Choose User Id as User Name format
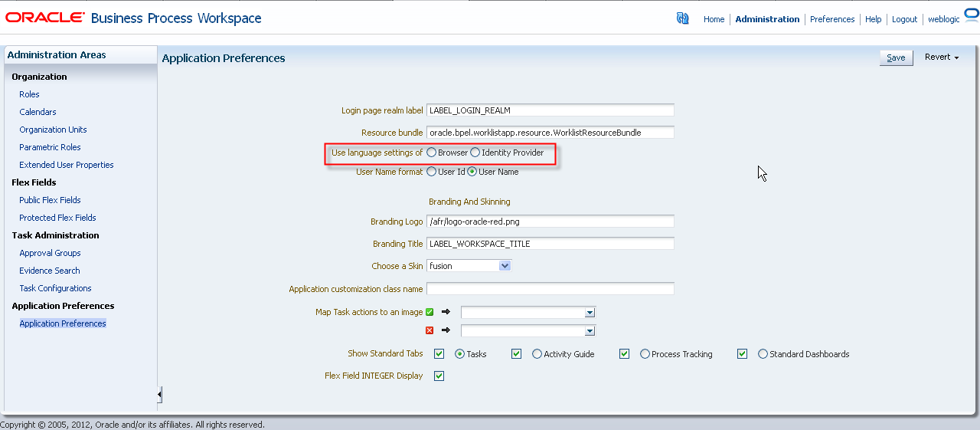 pyautogui.click(x=432, y=172)
